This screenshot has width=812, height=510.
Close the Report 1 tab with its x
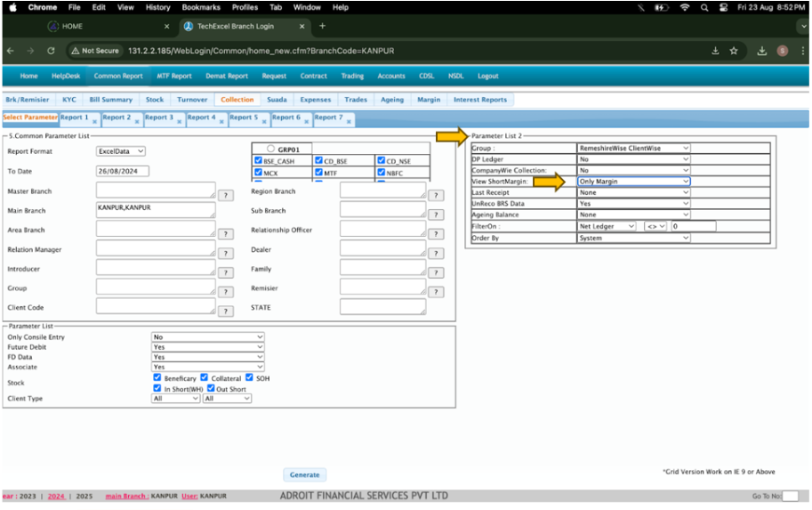(x=93, y=123)
